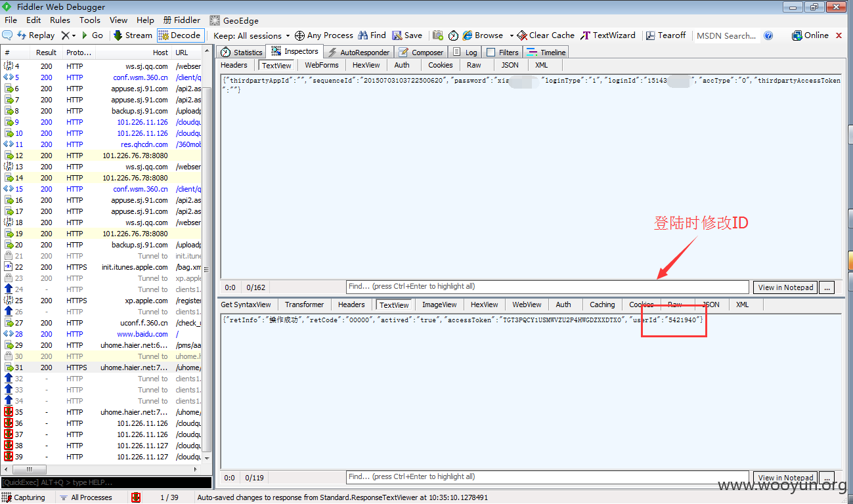The height and width of the screenshot is (504, 853).
Task: Click the Clear Cache button
Action: (546, 35)
